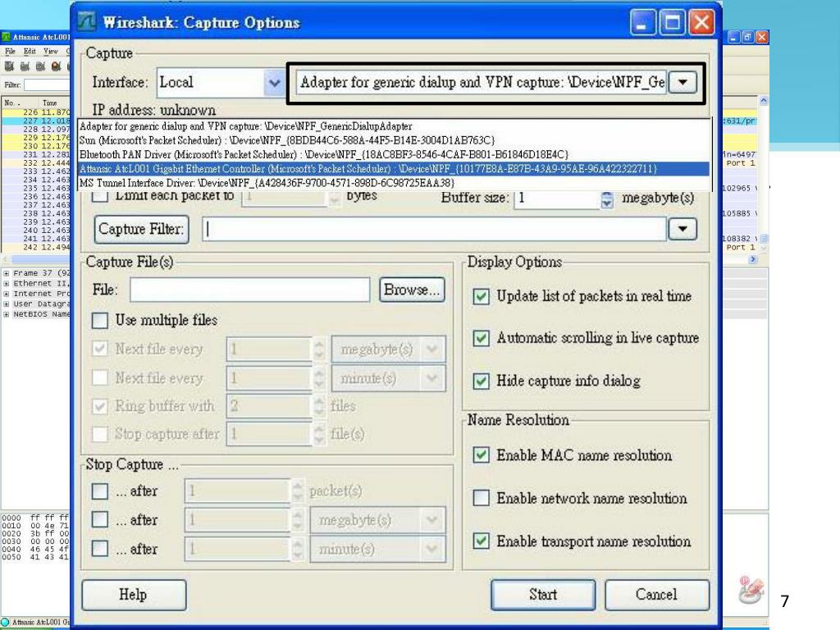Click the stop capture icon in main Wireshark toolbar

tap(56, 66)
